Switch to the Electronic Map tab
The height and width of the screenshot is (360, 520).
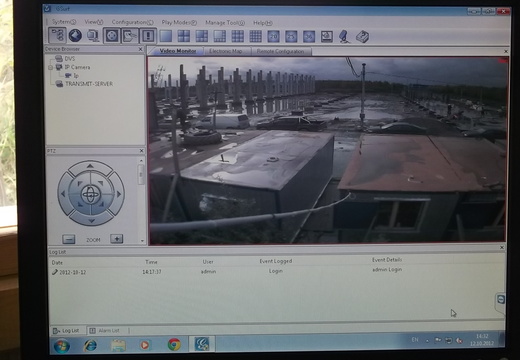click(226, 51)
